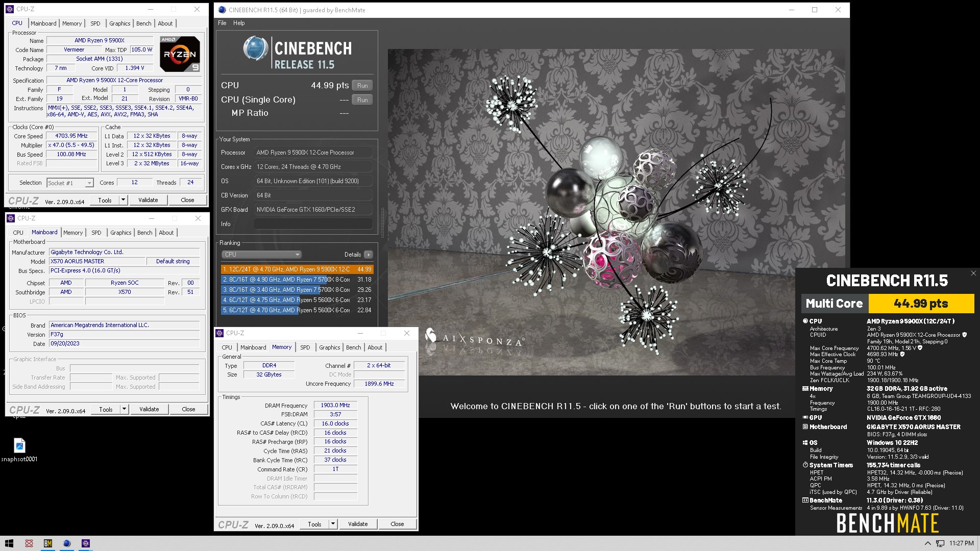Click the OS Windows icon in BenchMate panel
Viewport: 980px width, 551px height.
click(x=805, y=443)
